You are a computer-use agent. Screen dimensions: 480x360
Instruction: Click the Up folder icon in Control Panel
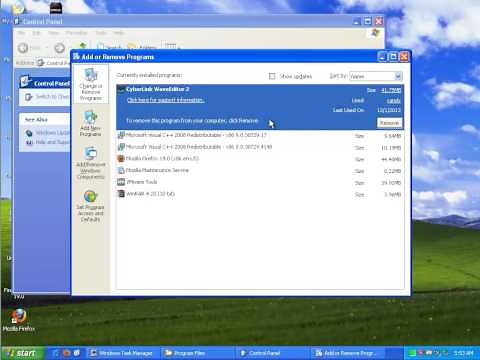coord(83,46)
